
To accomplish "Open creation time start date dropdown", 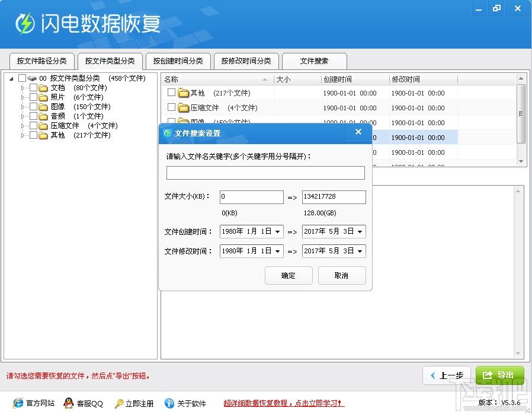I will click(x=277, y=232).
